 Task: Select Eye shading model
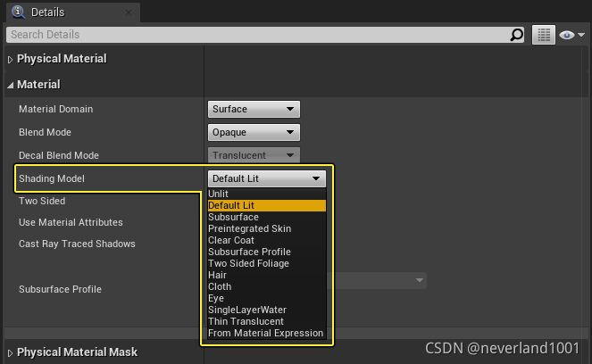point(267,298)
